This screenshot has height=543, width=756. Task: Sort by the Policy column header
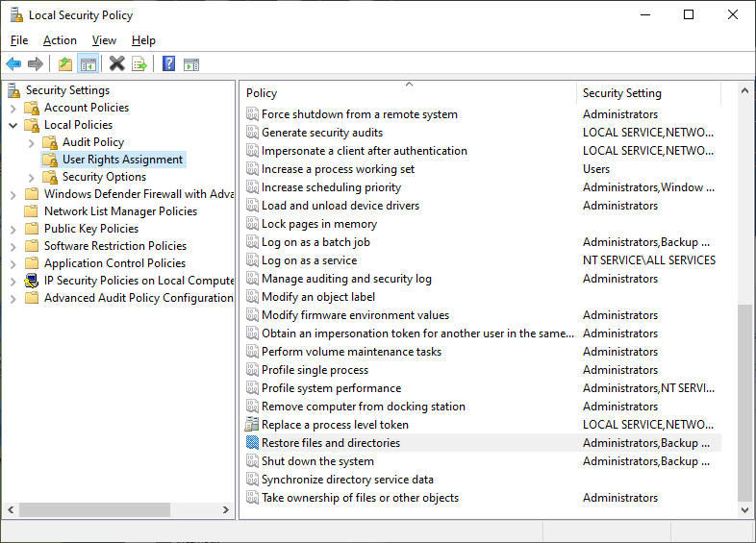(x=404, y=93)
